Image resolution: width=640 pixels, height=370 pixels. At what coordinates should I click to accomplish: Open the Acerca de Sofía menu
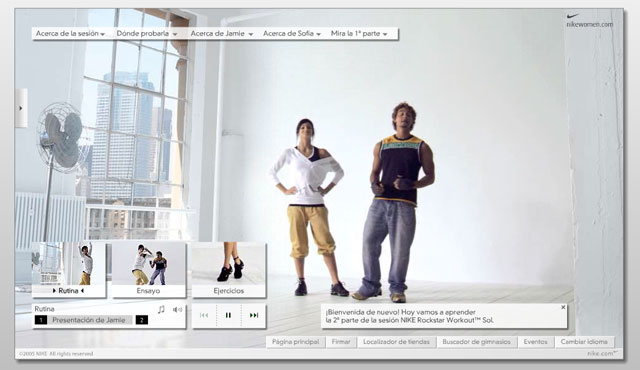[x=292, y=34]
